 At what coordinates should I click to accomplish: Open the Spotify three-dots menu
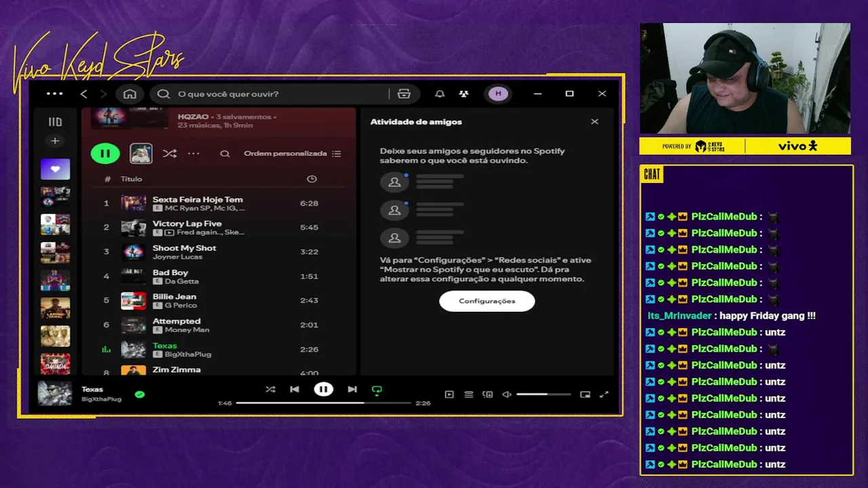[54, 94]
